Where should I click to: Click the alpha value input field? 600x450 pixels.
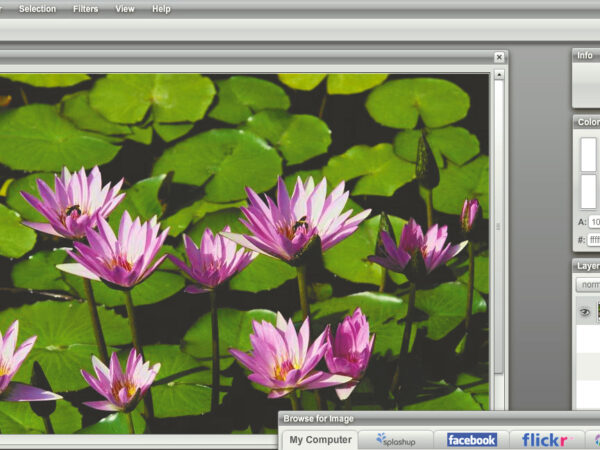pyautogui.click(x=594, y=222)
